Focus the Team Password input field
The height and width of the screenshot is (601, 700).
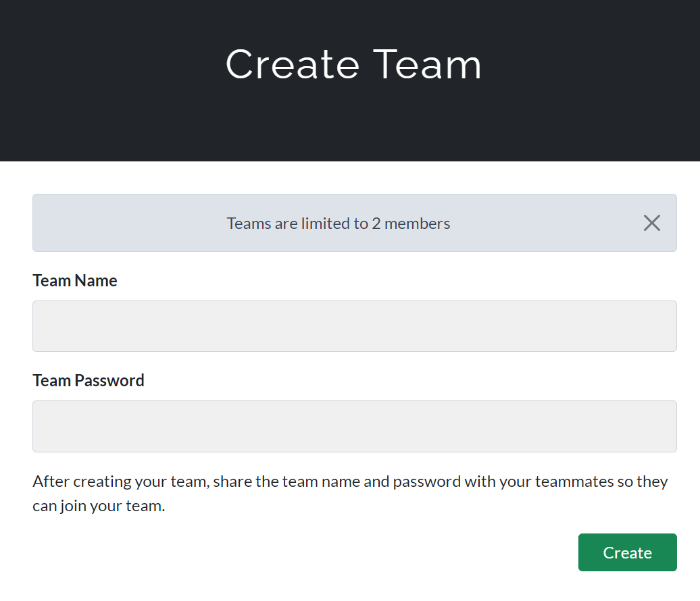point(355,427)
